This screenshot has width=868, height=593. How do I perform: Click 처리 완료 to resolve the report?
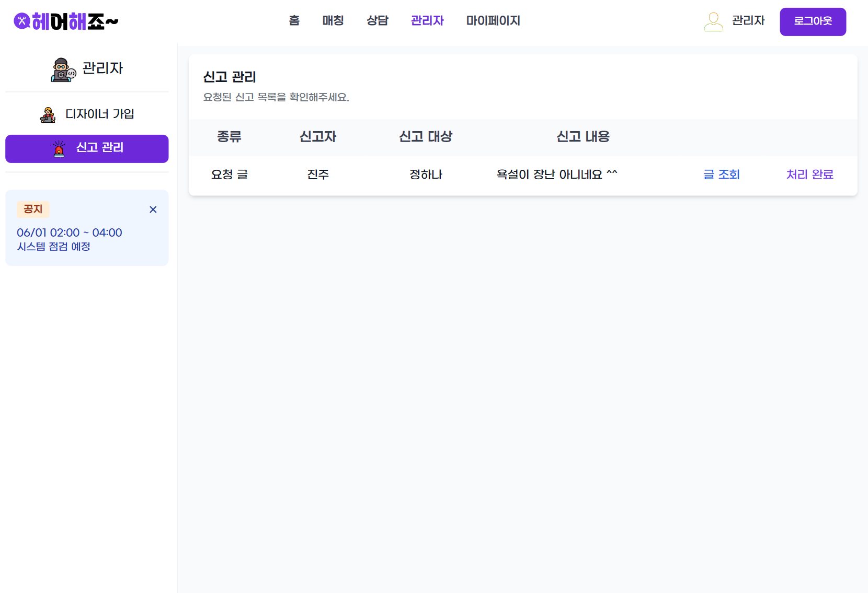[x=809, y=175]
